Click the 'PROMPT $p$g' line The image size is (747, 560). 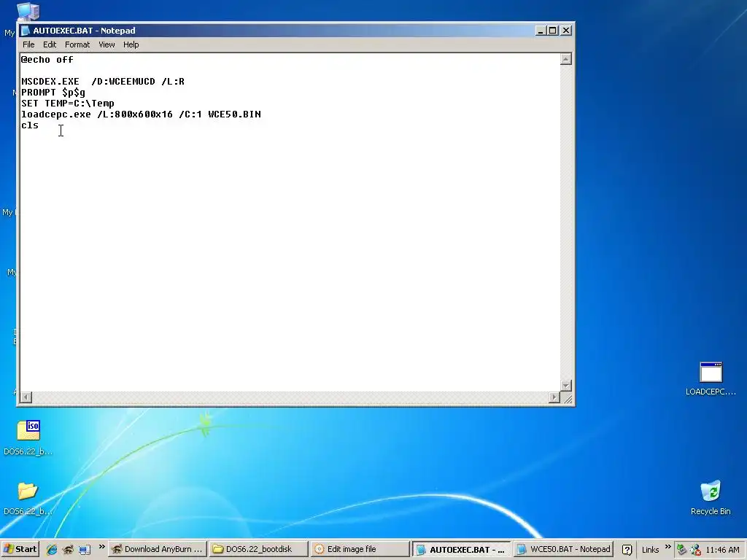click(53, 93)
